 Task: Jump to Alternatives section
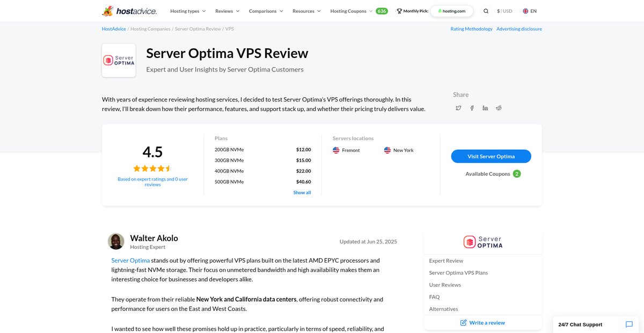(443, 309)
